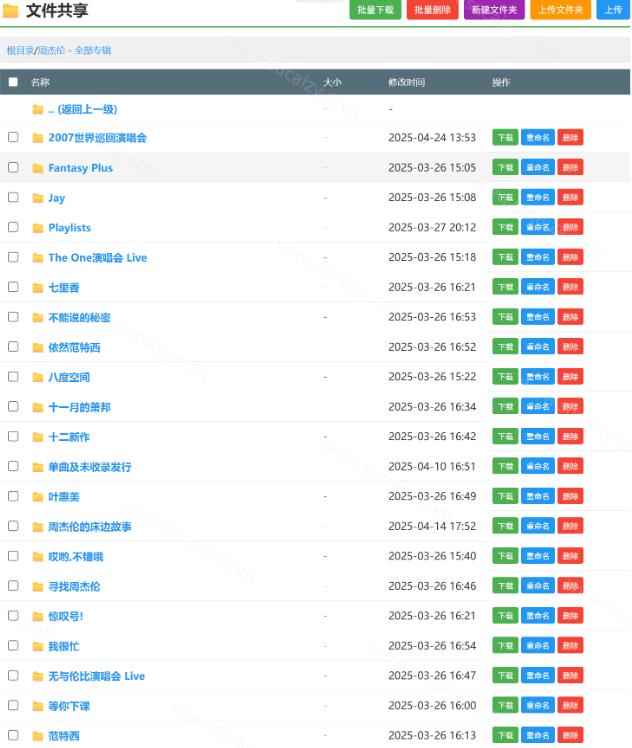Check the box for 七里香
The height and width of the screenshot is (748, 632).
(13, 287)
